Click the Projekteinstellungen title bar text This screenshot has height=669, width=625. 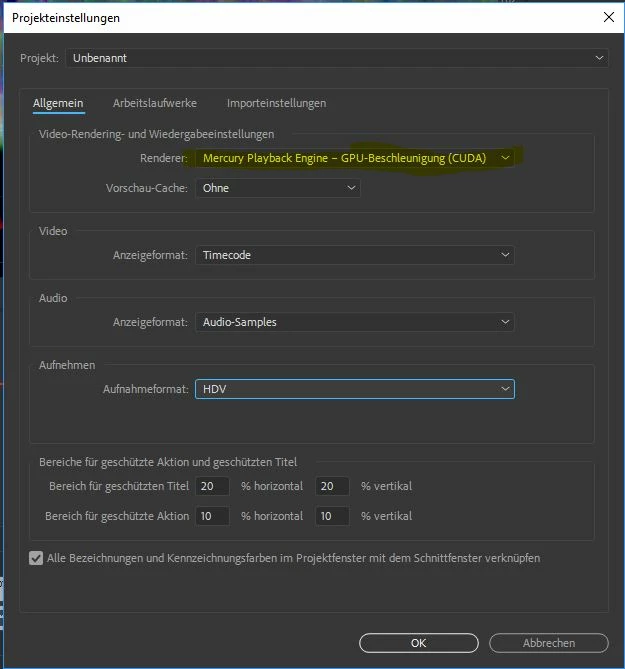[66, 18]
